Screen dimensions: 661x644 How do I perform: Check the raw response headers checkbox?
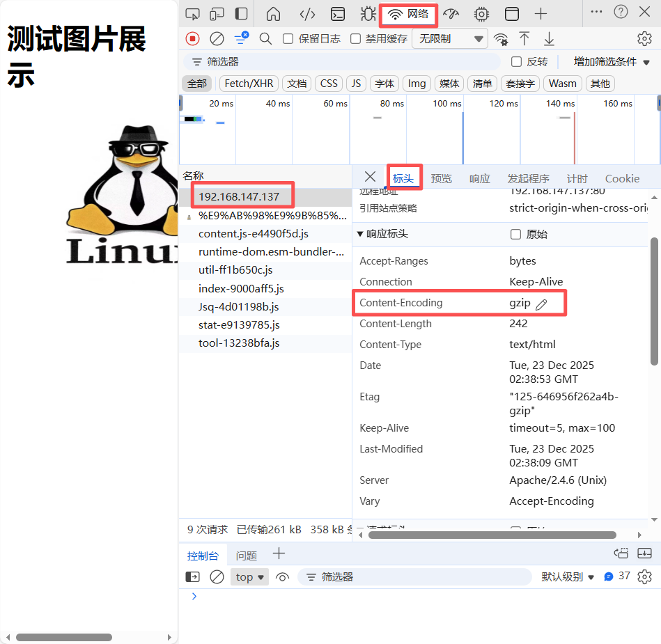coord(515,234)
